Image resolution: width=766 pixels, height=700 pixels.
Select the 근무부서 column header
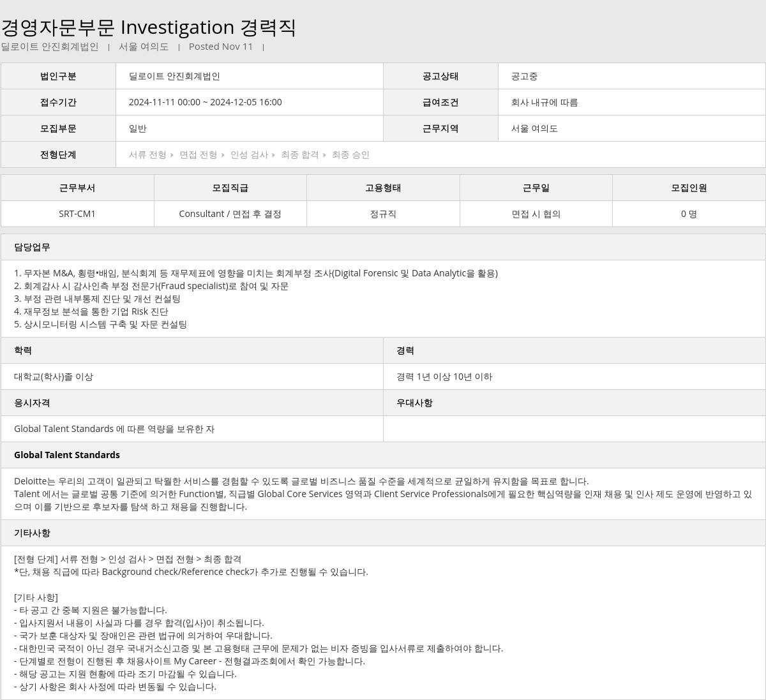[x=77, y=188]
